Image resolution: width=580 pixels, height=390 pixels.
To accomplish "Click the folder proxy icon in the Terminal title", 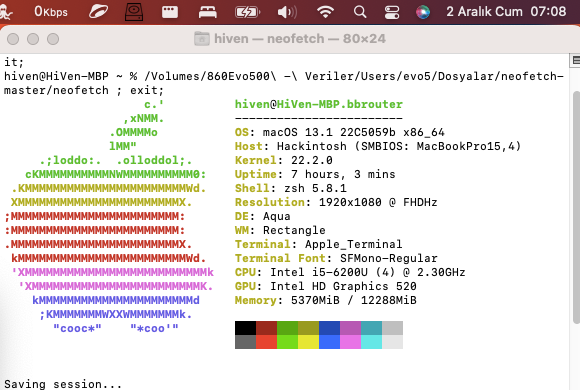I will click(x=202, y=38).
